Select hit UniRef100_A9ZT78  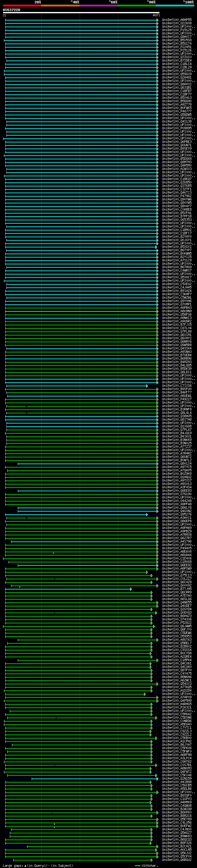coord(177,104)
